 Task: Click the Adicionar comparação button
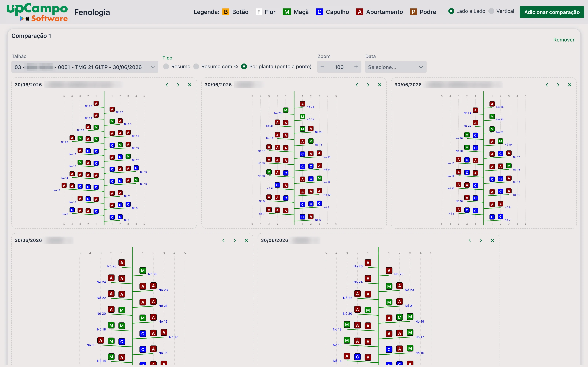(x=552, y=12)
